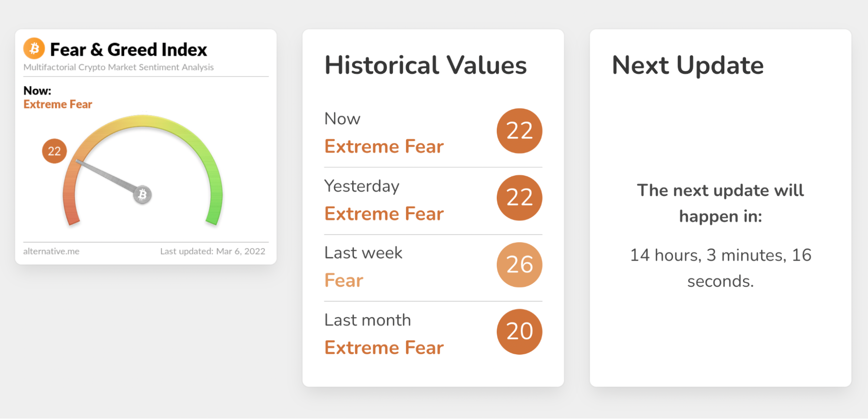Click the gray gauge needle
The height and width of the screenshot is (419, 868).
click(106, 176)
